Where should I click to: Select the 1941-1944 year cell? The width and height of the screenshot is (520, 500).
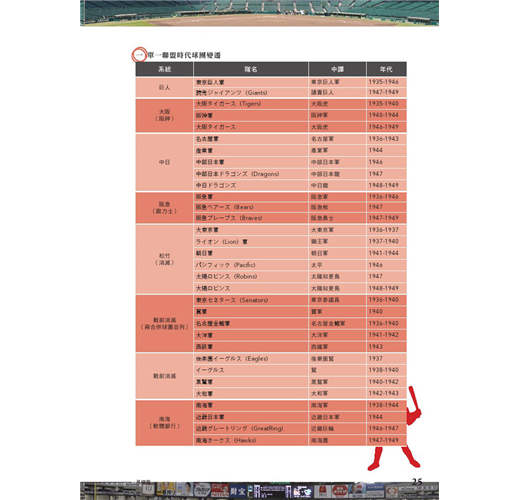(386, 253)
